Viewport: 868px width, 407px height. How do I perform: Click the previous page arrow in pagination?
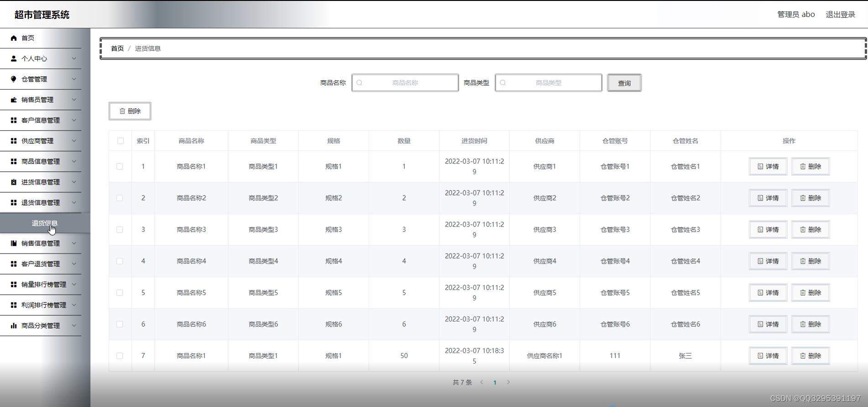pyautogui.click(x=481, y=382)
